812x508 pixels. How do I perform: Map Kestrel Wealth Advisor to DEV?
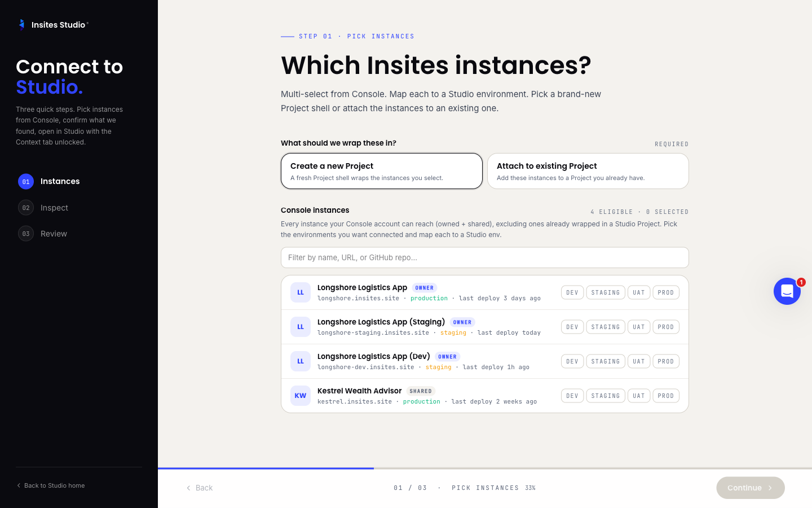[572, 396]
